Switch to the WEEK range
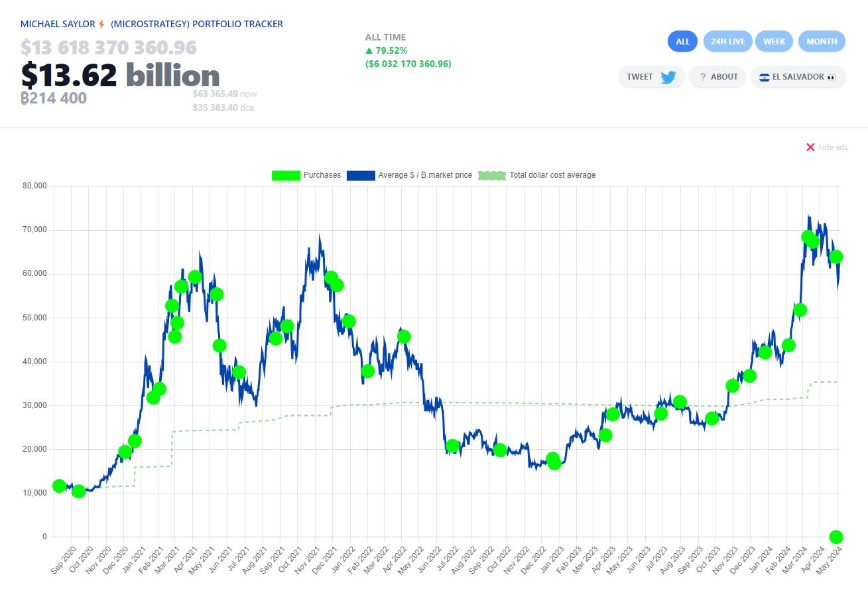The image size is (868, 599). pos(774,41)
